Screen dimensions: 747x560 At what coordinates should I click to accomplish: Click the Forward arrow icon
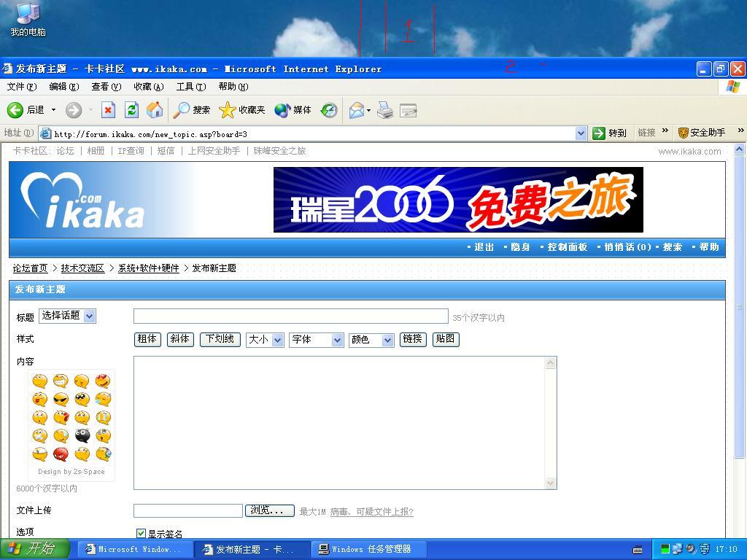(74, 110)
